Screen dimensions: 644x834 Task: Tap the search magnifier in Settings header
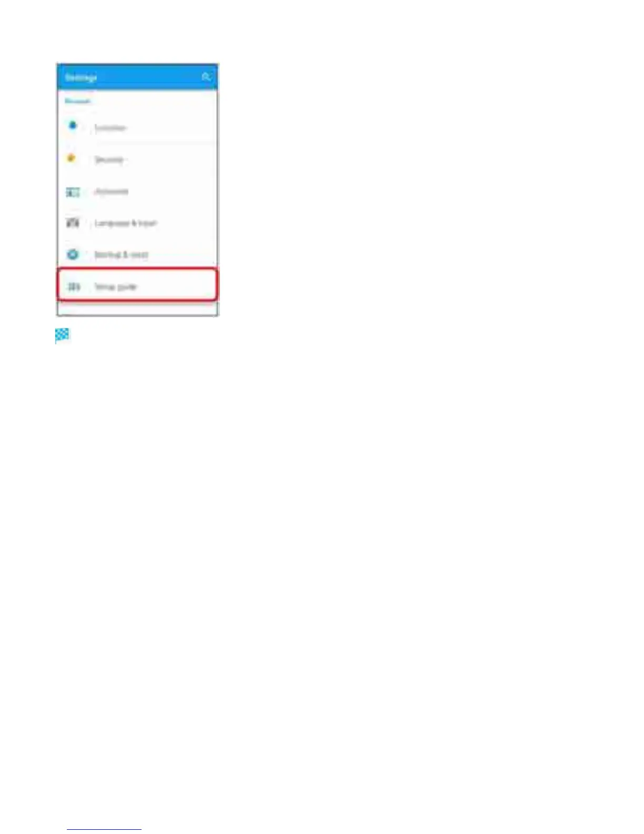(x=206, y=77)
